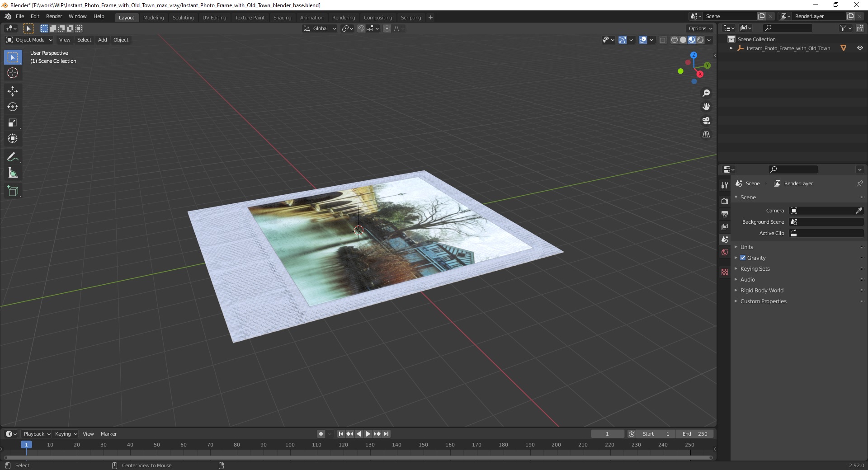The image size is (868, 470).
Task: Click the End frame field
Action: pos(695,434)
